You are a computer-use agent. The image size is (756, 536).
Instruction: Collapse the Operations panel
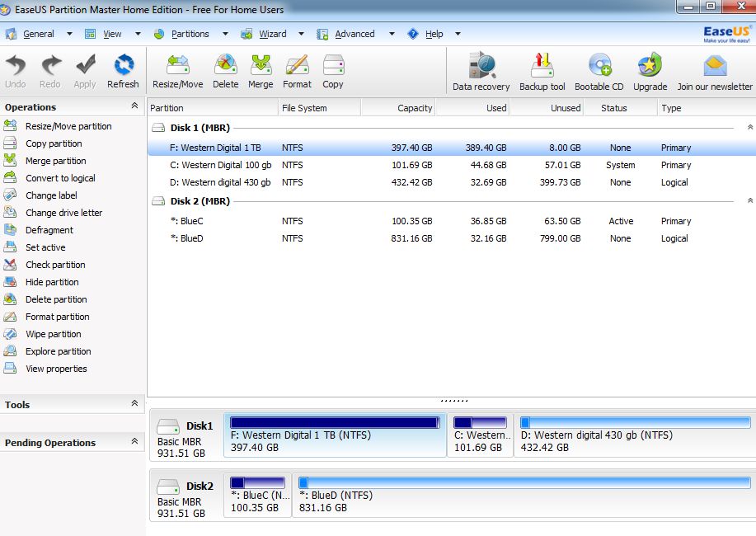point(134,106)
